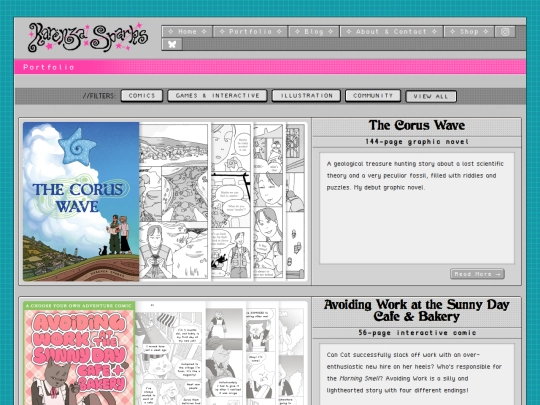This screenshot has height=405, width=540.
Task: Open Avoiding Work comic cover image
Action: [79, 353]
